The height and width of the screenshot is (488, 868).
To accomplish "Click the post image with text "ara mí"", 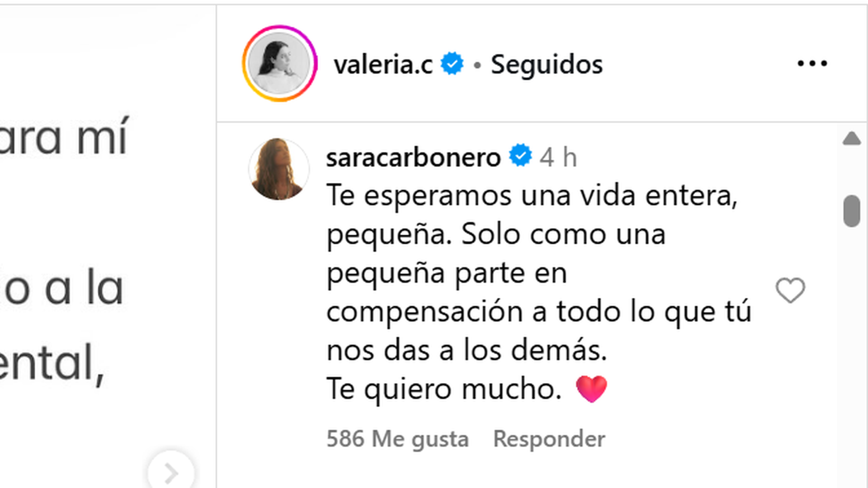I will [108, 244].
